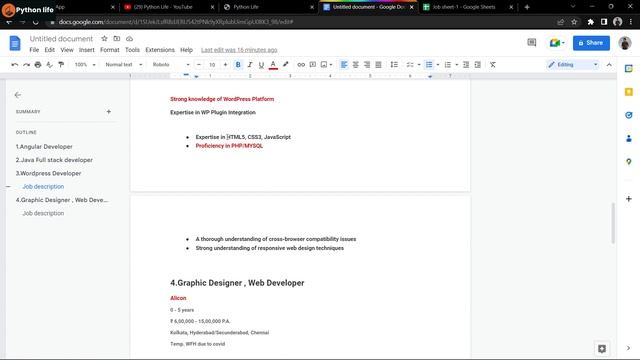The image size is (640, 360).
Task: Run the spelling and grammar check
Action: pos(49,64)
